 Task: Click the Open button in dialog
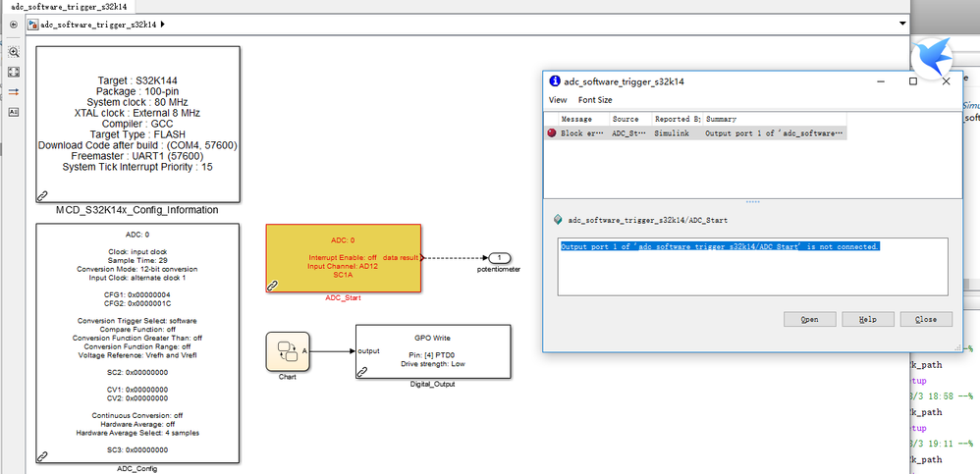click(x=810, y=319)
